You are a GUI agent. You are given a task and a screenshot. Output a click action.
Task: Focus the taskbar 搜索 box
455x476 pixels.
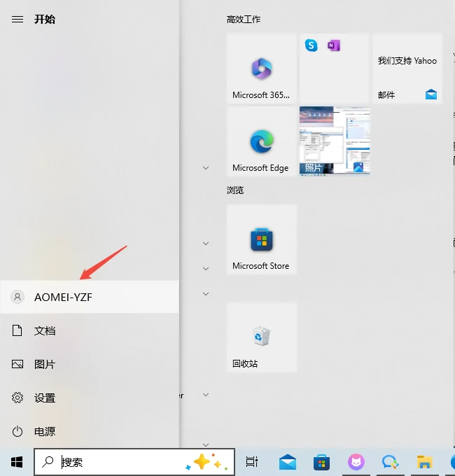(x=134, y=462)
